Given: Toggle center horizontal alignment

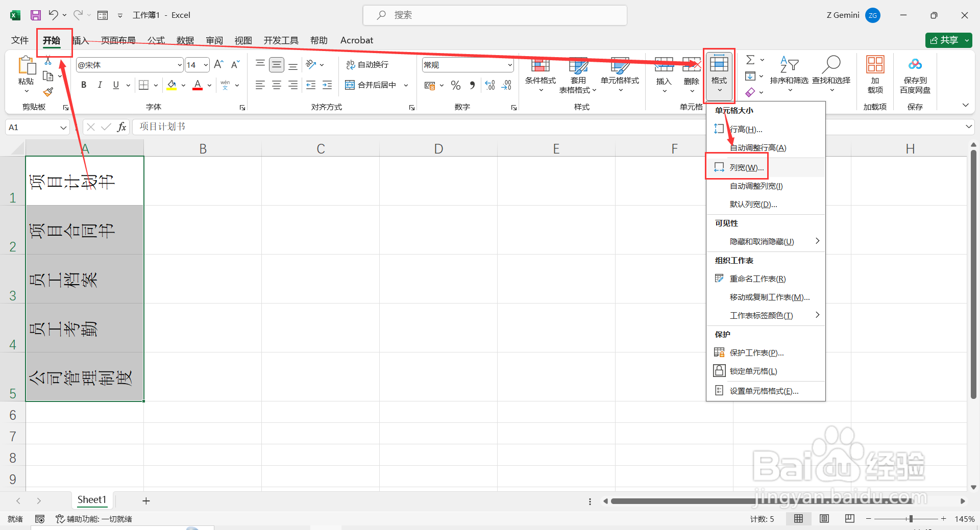Looking at the screenshot, I should [x=277, y=85].
